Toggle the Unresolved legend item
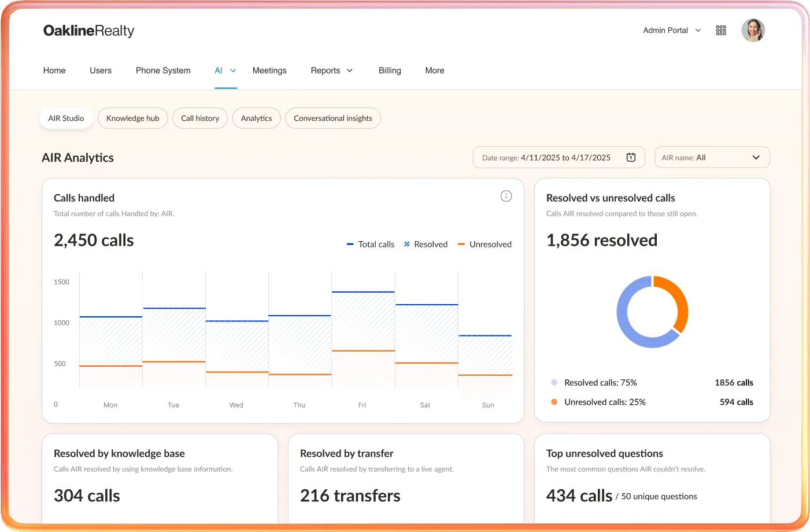810x532 pixels. pos(484,244)
